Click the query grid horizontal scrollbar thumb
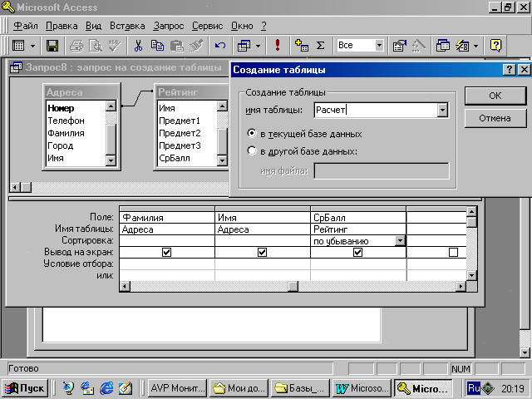532x399 pixels. click(x=293, y=286)
